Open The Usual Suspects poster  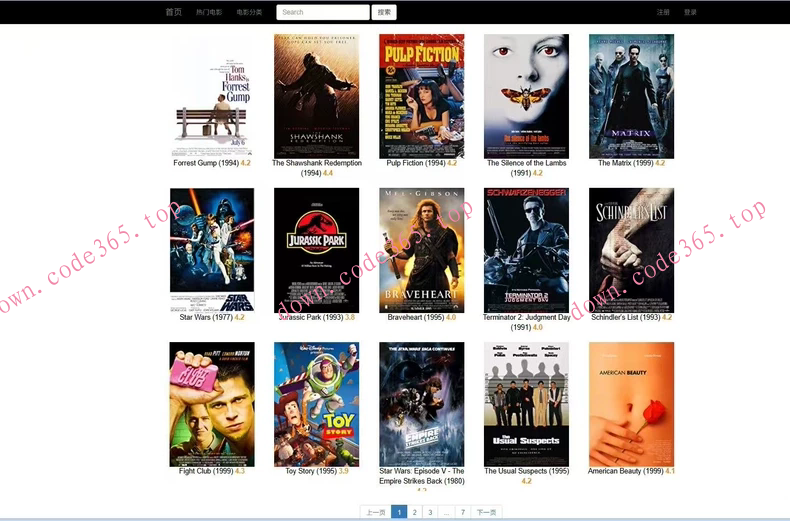pos(526,404)
